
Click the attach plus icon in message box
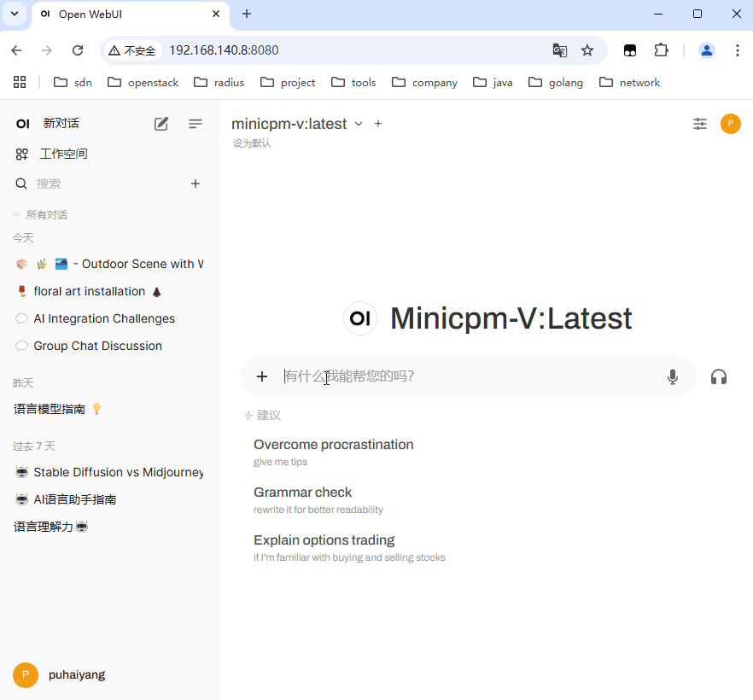click(262, 376)
